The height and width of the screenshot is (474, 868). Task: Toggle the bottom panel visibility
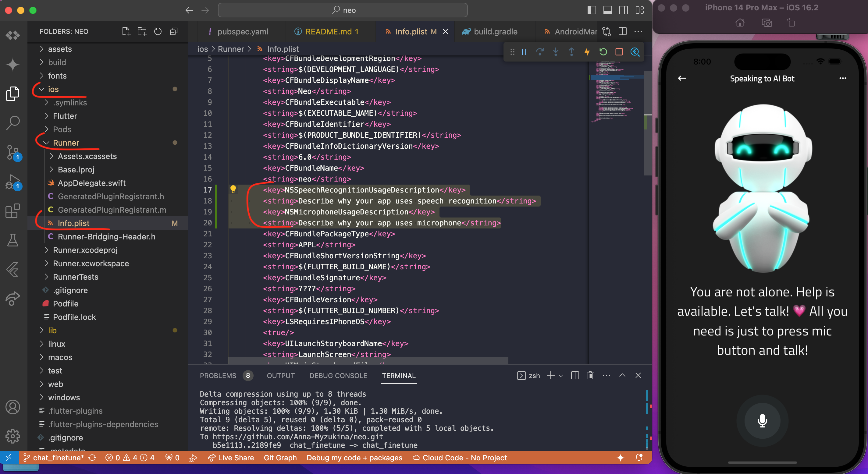click(x=607, y=10)
